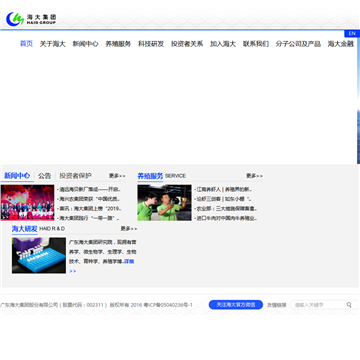
Task: Click the 关注海大官方微信 button
Action: point(236,305)
